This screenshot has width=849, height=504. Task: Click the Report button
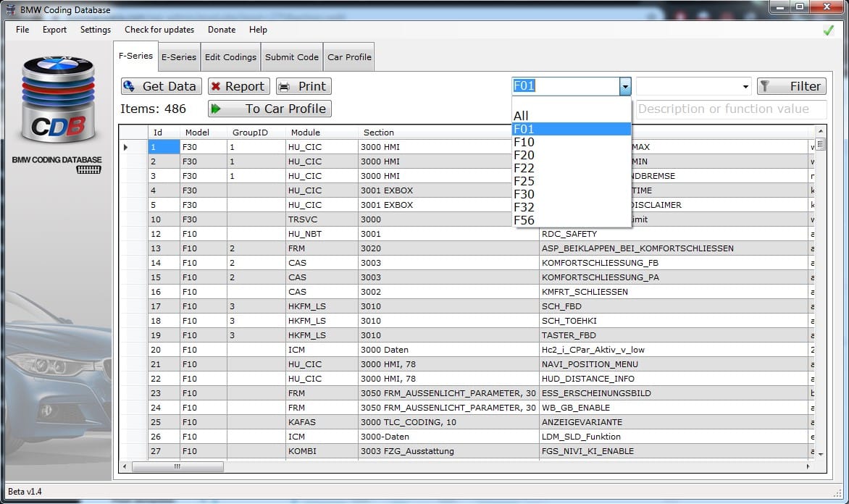(x=239, y=86)
